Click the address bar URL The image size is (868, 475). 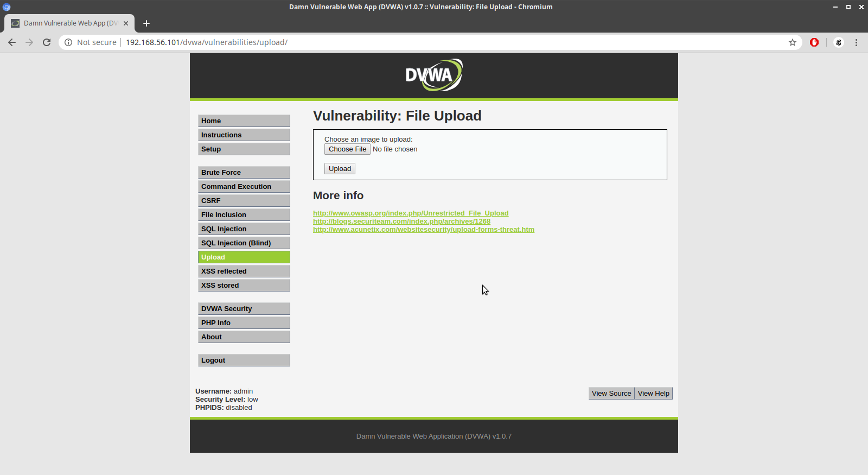coord(207,42)
